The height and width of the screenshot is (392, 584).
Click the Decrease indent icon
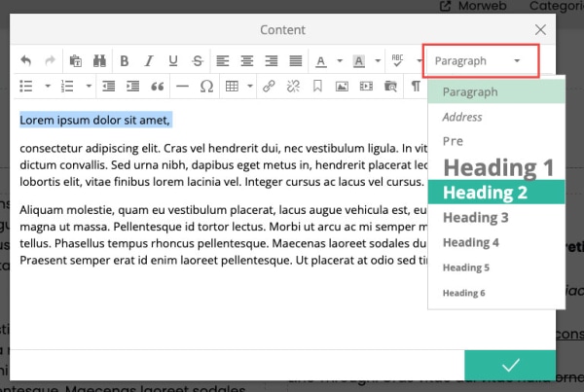click(x=109, y=86)
